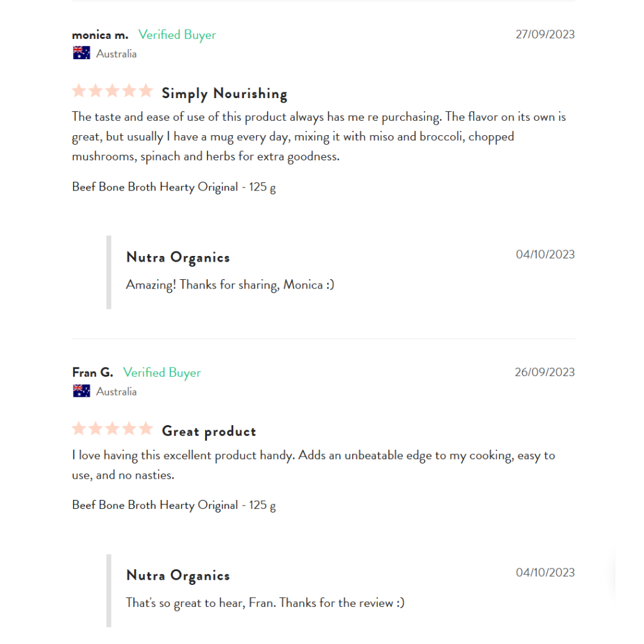644x644 pixels.
Task: Click Nutra Organics name in reply to Monica
Action: (178, 257)
